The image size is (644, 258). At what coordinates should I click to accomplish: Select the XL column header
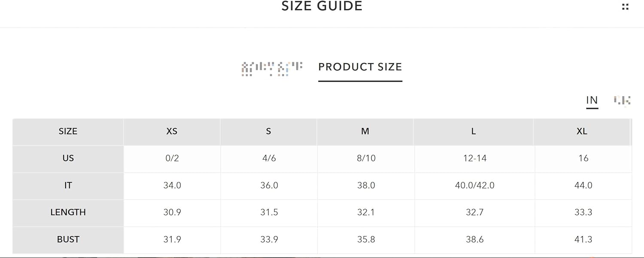coord(582,132)
